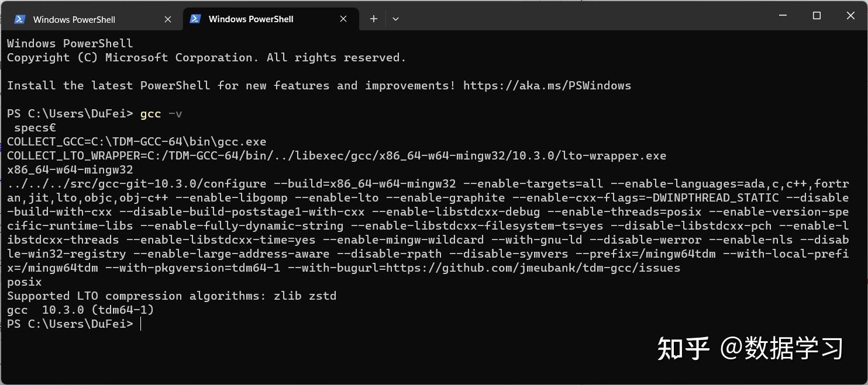Click the PowerShell icon on the inactive first tab
The image size is (868, 385).
(19, 19)
